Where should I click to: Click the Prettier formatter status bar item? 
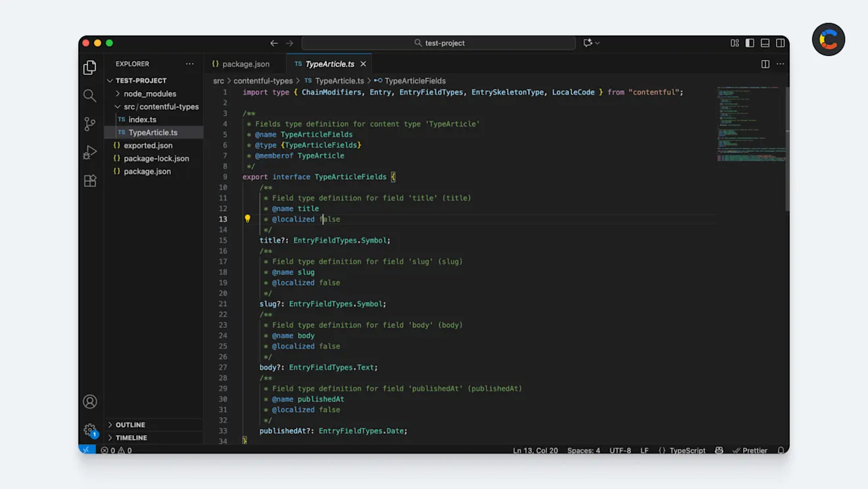pyautogui.click(x=750, y=450)
